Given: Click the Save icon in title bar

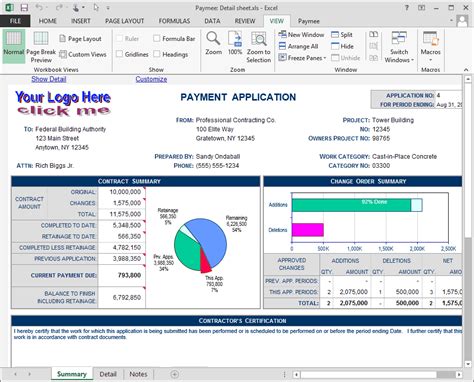Looking at the screenshot, I should click(x=24, y=8).
